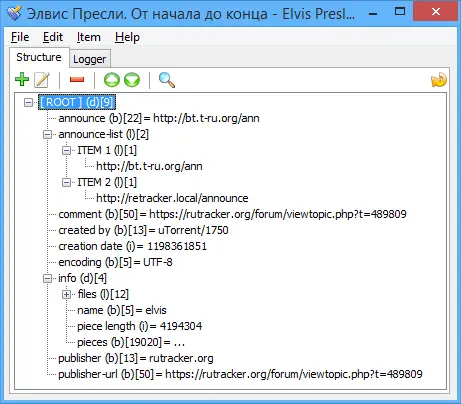Click the green Move Down arrow icon
This screenshot has height=404, width=461.
point(132,80)
